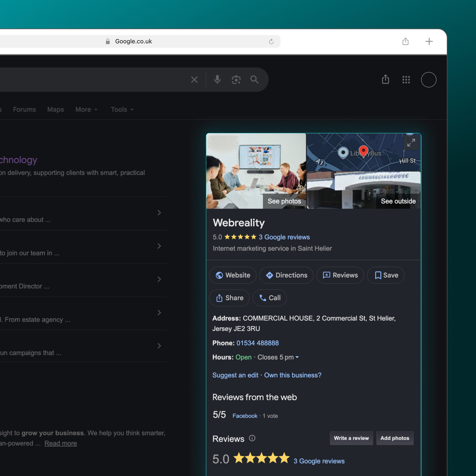This screenshot has width=476, height=476.
Task: Click the Safari share icon in toolbar
Action: pyautogui.click(x=406, y=41)
